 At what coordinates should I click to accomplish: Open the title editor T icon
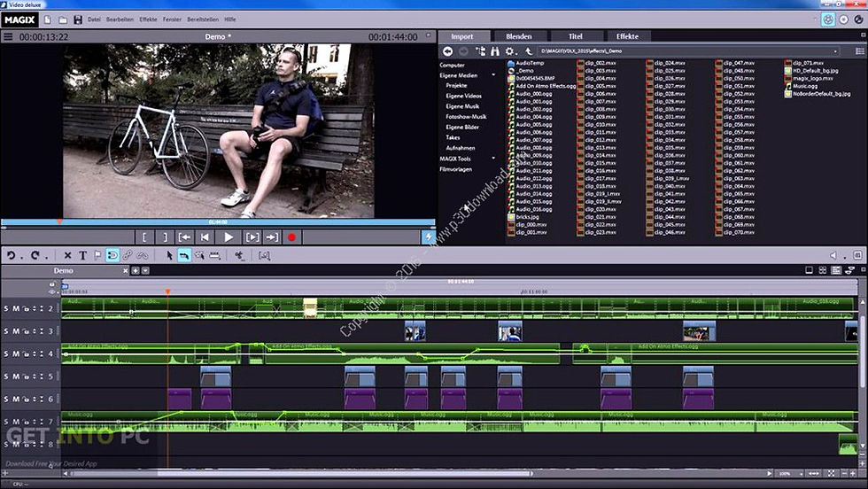click(82, 255)
